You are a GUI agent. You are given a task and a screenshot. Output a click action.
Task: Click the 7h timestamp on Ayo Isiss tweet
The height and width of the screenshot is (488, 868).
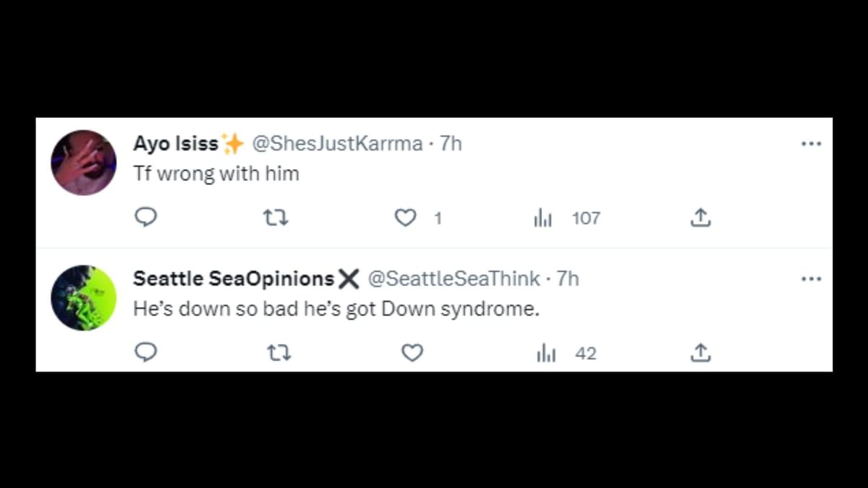[450, 144]
